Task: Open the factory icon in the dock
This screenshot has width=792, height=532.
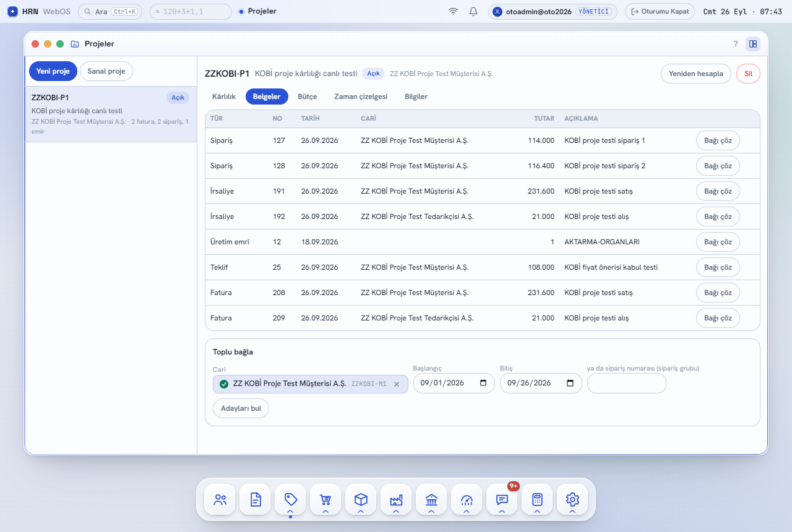Action: coord(397,499)
